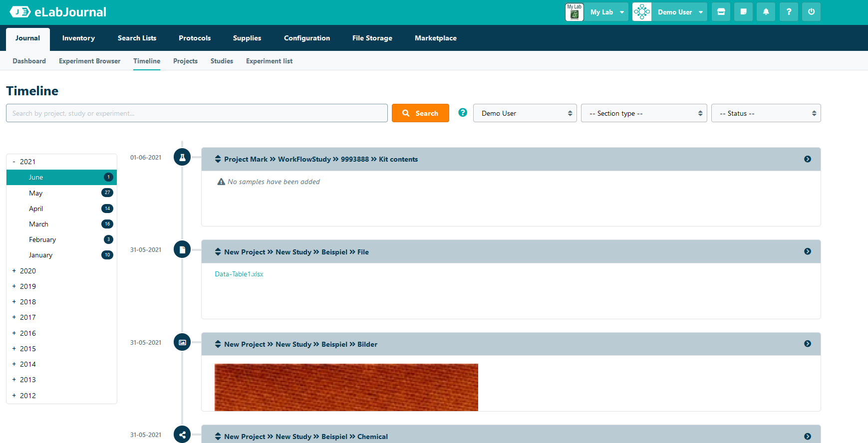This screenshot has height=443, width=868.
Task: Show notifications bell
Action: (766, 12)
